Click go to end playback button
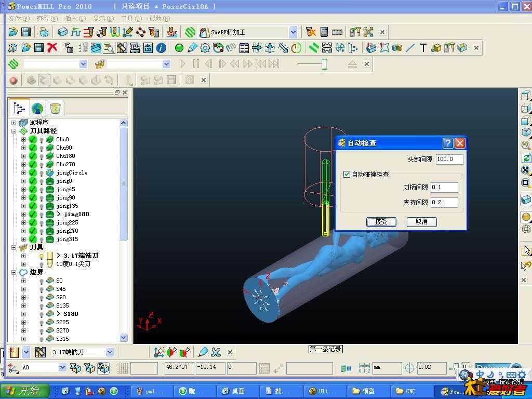This screenshot has width=532, height=399. (x=273, y=64)
